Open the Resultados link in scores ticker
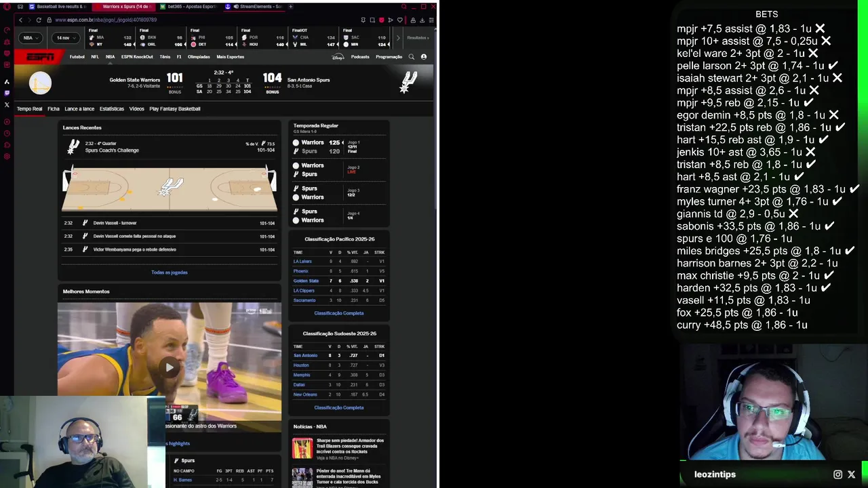This screenshot has height=488, width=868. point(418,38)
